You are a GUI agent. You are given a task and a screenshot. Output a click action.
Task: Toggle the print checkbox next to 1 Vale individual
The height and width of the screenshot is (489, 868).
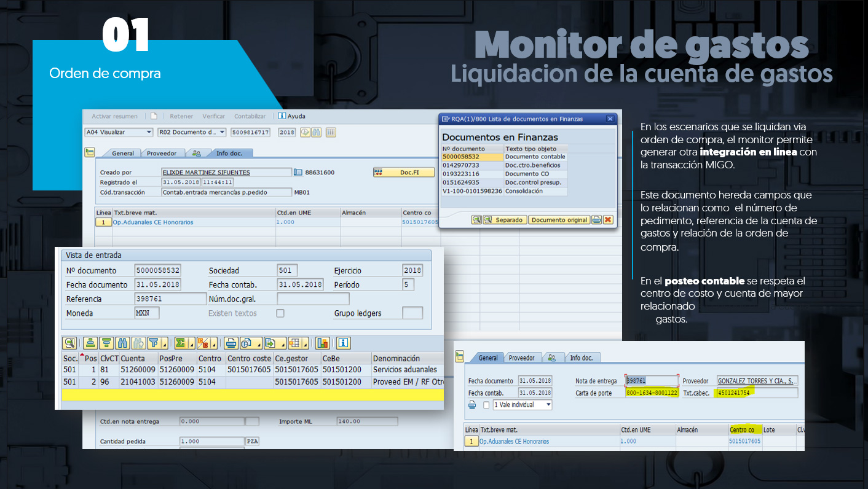pos(486,405)
